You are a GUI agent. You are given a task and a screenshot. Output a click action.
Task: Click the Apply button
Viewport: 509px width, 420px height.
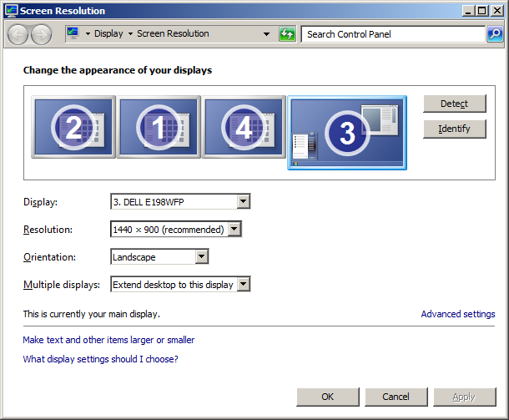[x=465, y=397]
